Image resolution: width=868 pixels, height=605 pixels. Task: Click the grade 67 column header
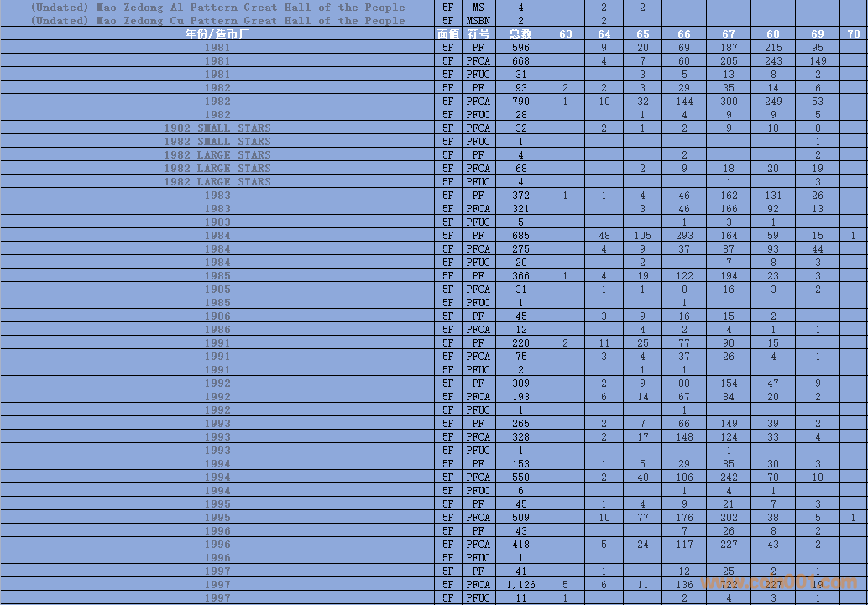click(x=728, y=34)
